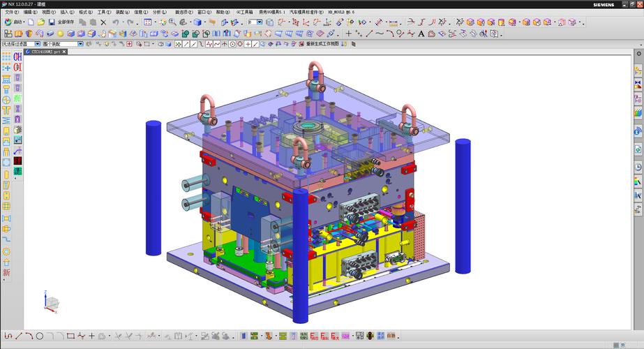Click the 启动 (Start) button
The image size is (644, 349).
[x=13, y=22]
